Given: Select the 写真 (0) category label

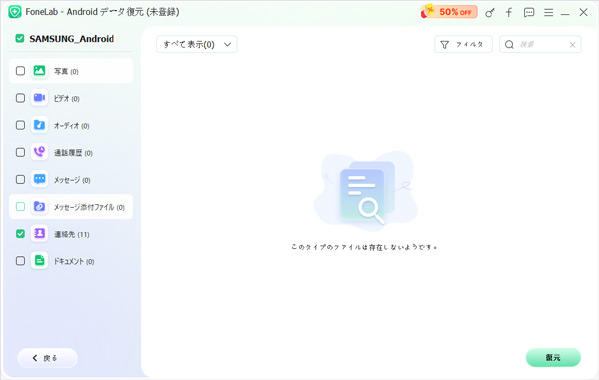Looking at the screenshot, I should click(x=66, y=71).
